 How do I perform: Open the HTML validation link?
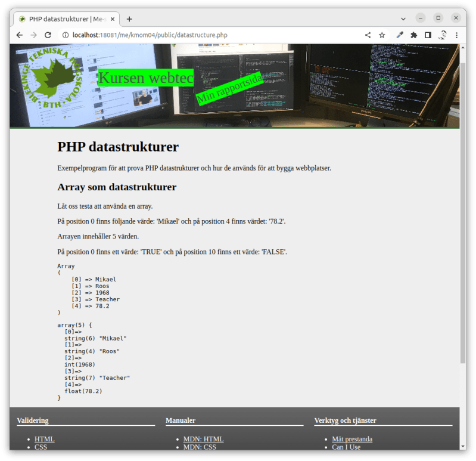(44, 439)
